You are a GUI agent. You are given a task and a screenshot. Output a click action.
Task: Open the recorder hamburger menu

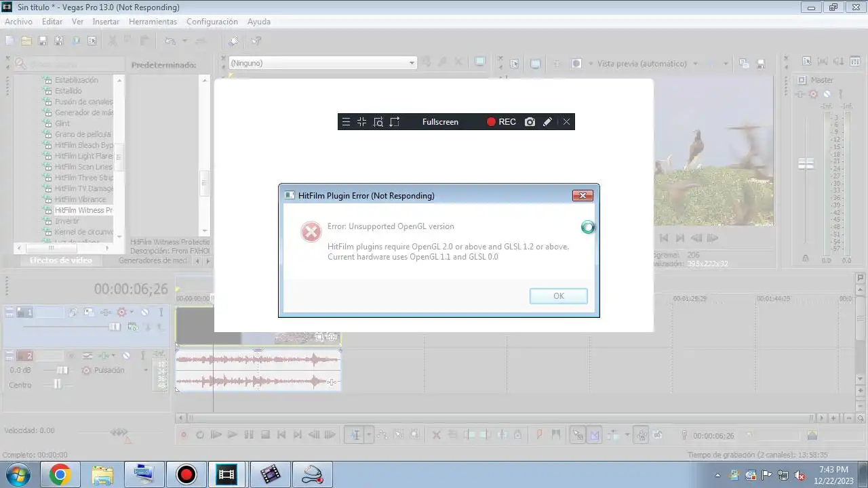click(346, 122)
